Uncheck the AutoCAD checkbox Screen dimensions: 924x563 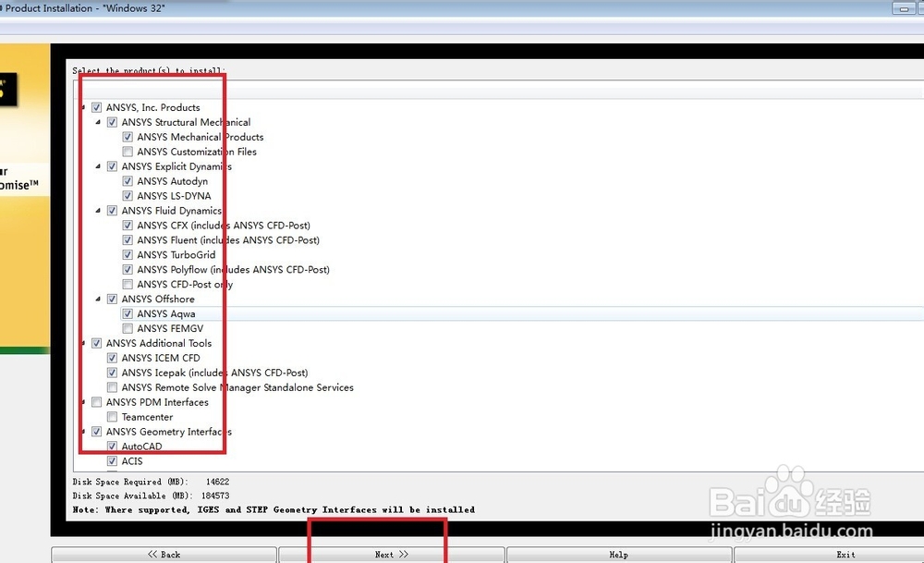click(x=112, y=447)
